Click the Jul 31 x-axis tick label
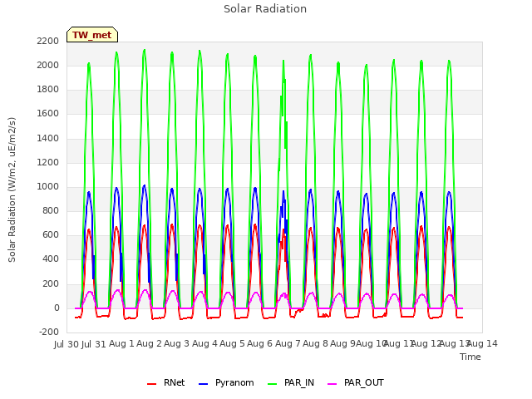The height and width of the screenshot is (399, 532). 94,344
